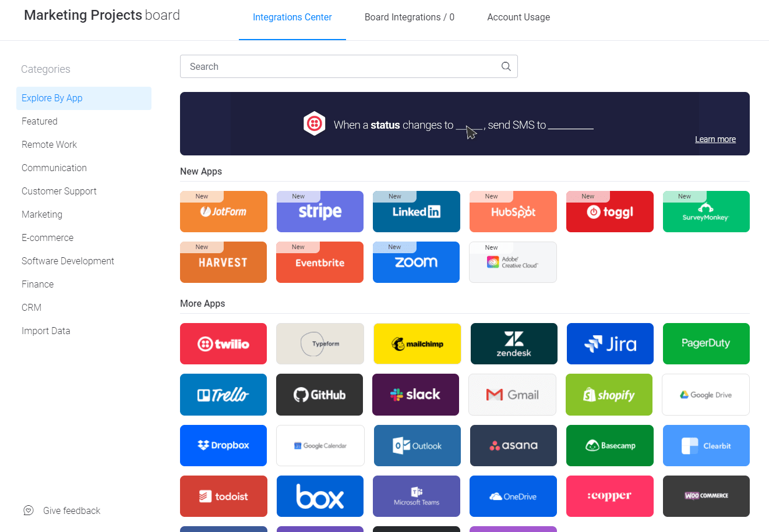The image size is (769, 532).
Task: Open the Outlook integration tile
Action: pyautogui.click(x=417, y=445)
